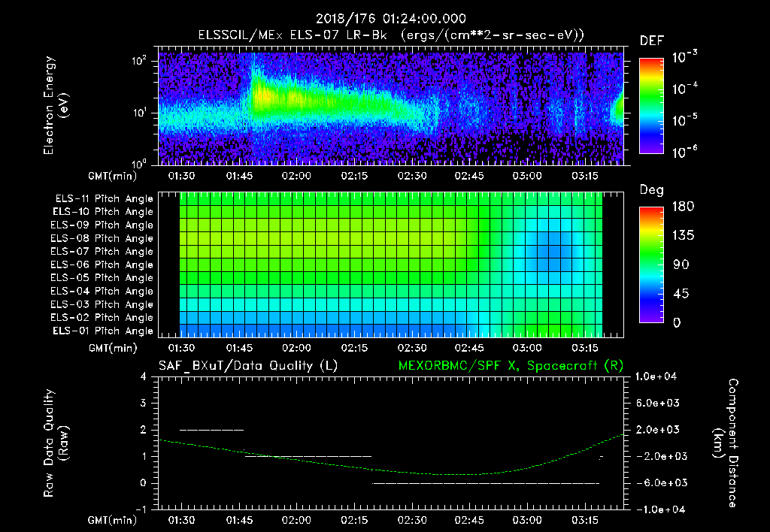Select the ELS-02 Pitch Angle row label
The height and width of the screenshot is (532, 770).
point(102,318)
